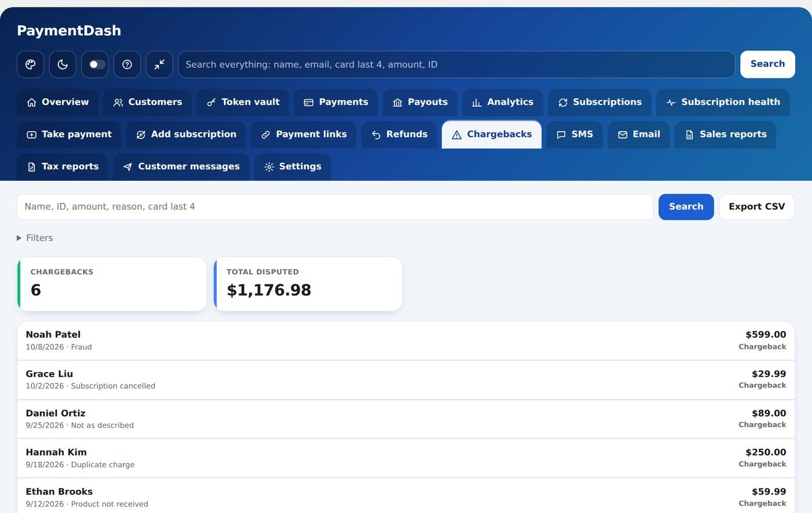Open Customer messages tab
The width and height of the screenshot is (812, 513).
pyautogui.click(x=182, y=167)
